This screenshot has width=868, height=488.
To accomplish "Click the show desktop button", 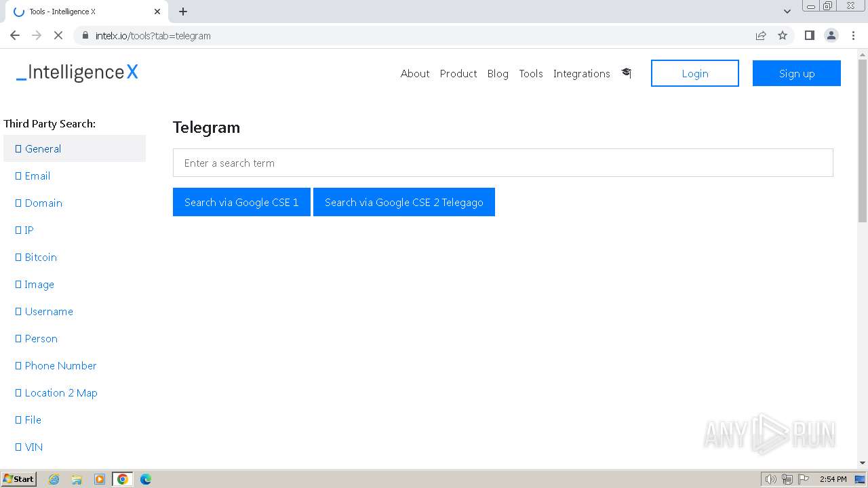I will 861,479.
